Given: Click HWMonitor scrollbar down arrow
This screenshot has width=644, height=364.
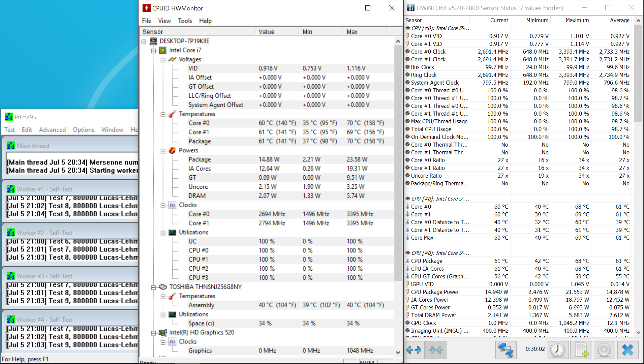Looking at the screenshot, I should tap(398, 352).
